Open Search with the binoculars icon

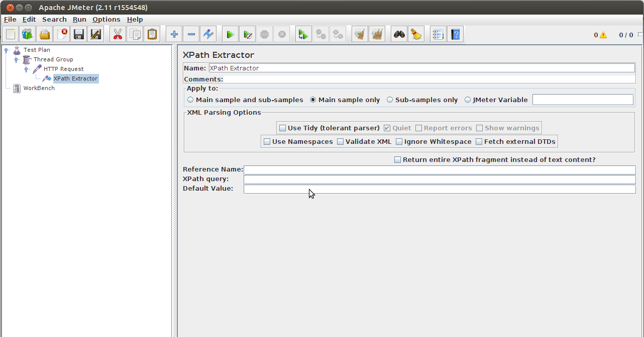pyautogui.click(x=399, y=35)
